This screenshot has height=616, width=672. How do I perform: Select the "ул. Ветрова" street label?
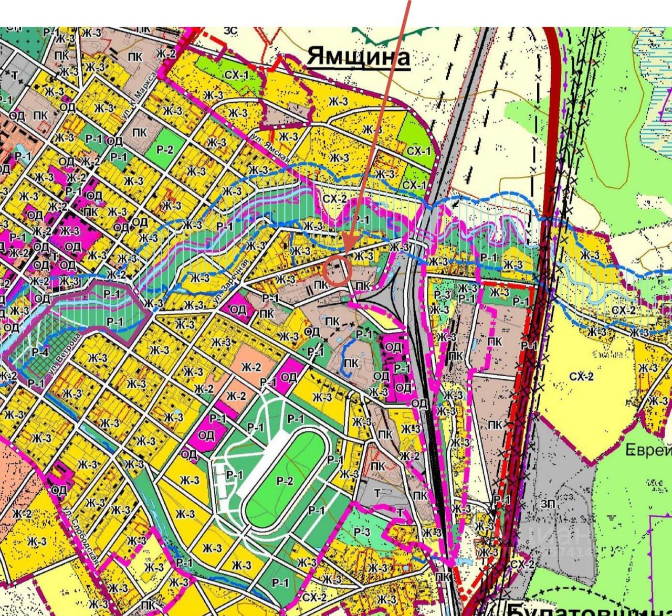pos(64,353)
